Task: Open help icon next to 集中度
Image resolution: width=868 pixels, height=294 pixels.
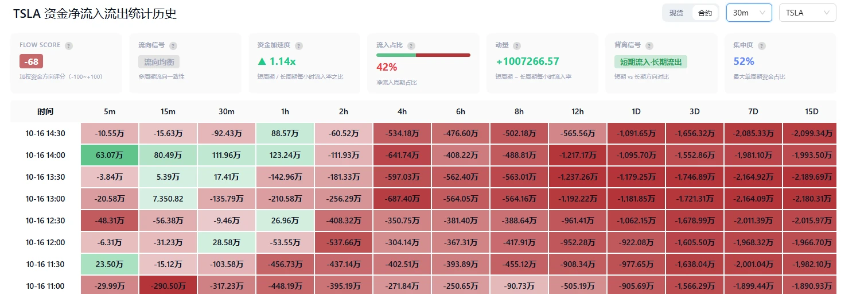Action: click(x=761, y=45)
